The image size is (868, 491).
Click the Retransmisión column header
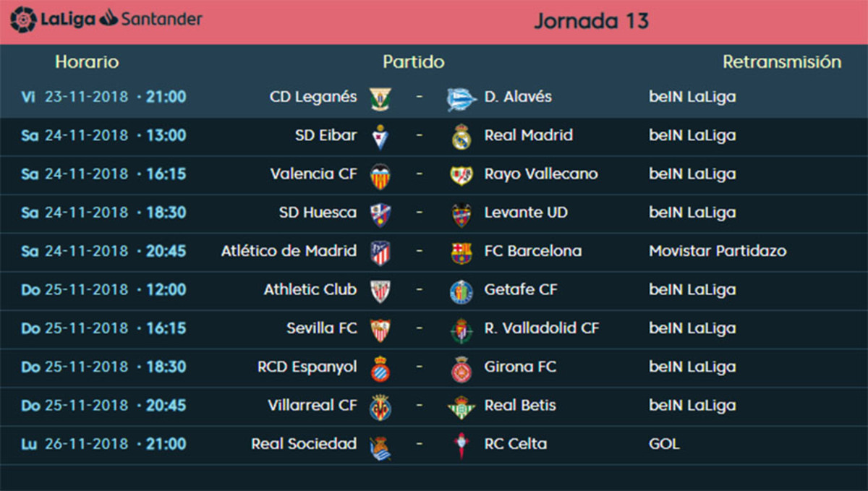click(782, 62)
